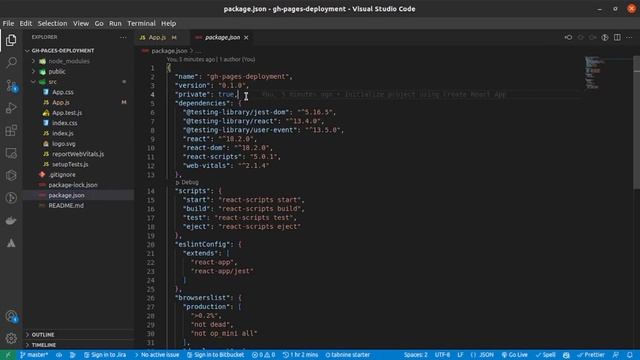This screenshot has width=640, height=360.
Task: Click the master branch indicator
Action: [x=34, y=355]
